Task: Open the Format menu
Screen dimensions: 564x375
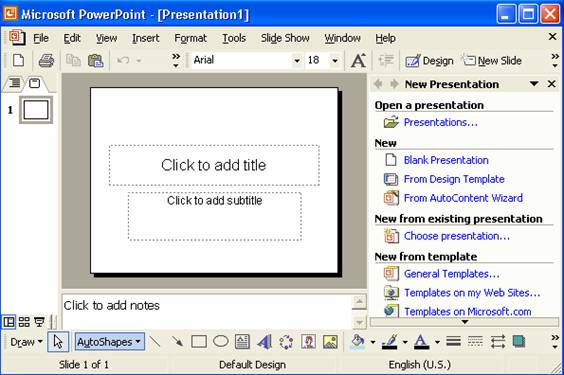Action: pyautogui.click(x=190, y=38)
